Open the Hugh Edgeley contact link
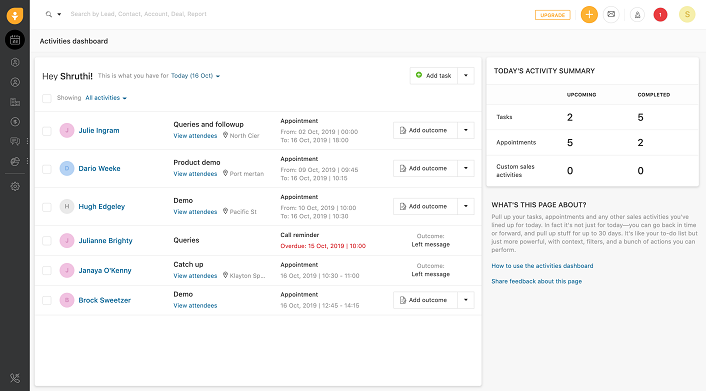The image size is (706, 391). tap(102, 207)
